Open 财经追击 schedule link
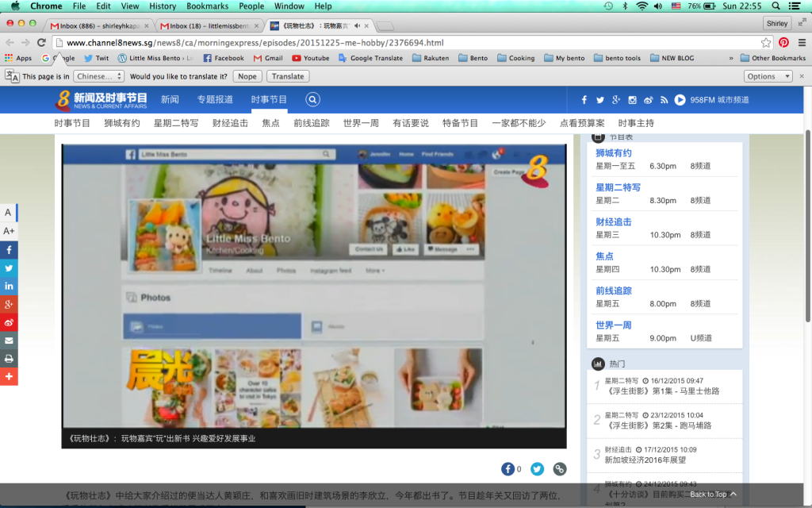 tap(614, 222)
